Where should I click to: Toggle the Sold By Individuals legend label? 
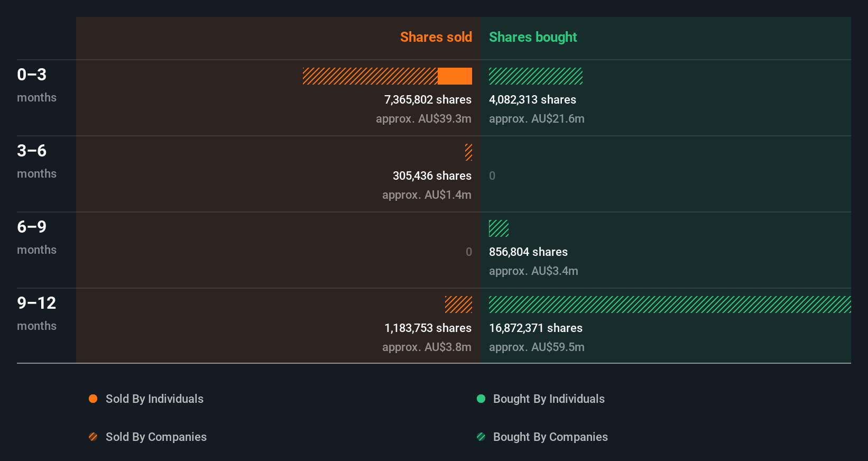(154, 399)
